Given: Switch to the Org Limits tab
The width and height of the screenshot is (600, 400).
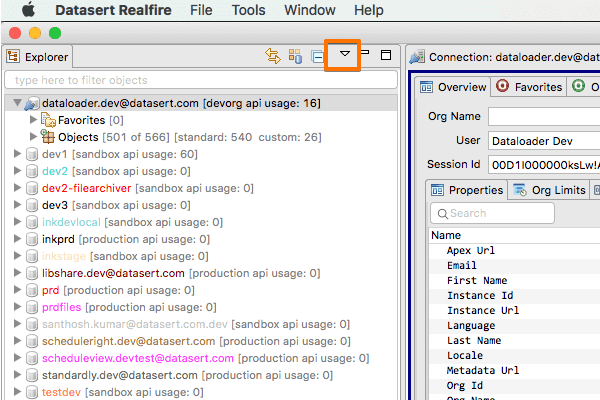Looking at the screenshot, I should (x=548, y=190).
